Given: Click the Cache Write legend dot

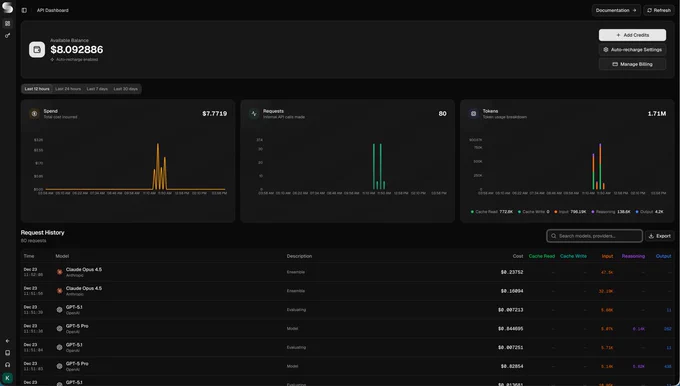Looking at the screenshot, I should 520,212.
